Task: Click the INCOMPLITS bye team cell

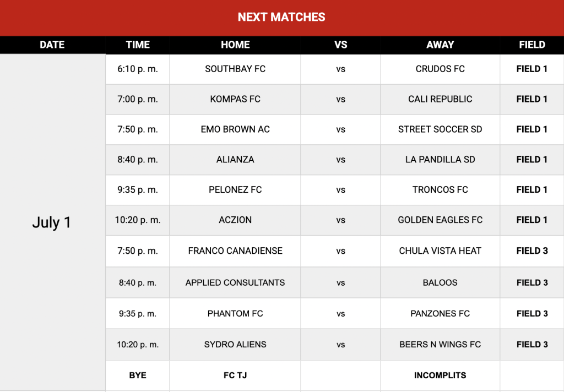Action: [x=440, y=375]
